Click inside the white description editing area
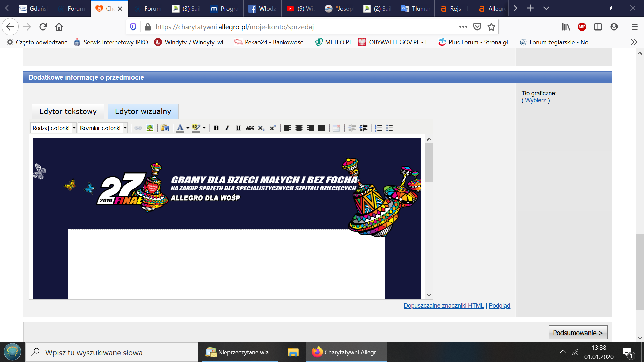 tap(226, 264)
